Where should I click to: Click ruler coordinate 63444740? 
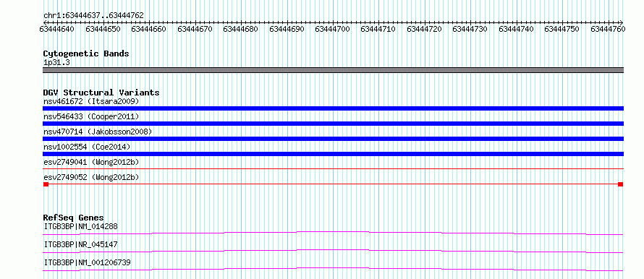tap(516, 30)
